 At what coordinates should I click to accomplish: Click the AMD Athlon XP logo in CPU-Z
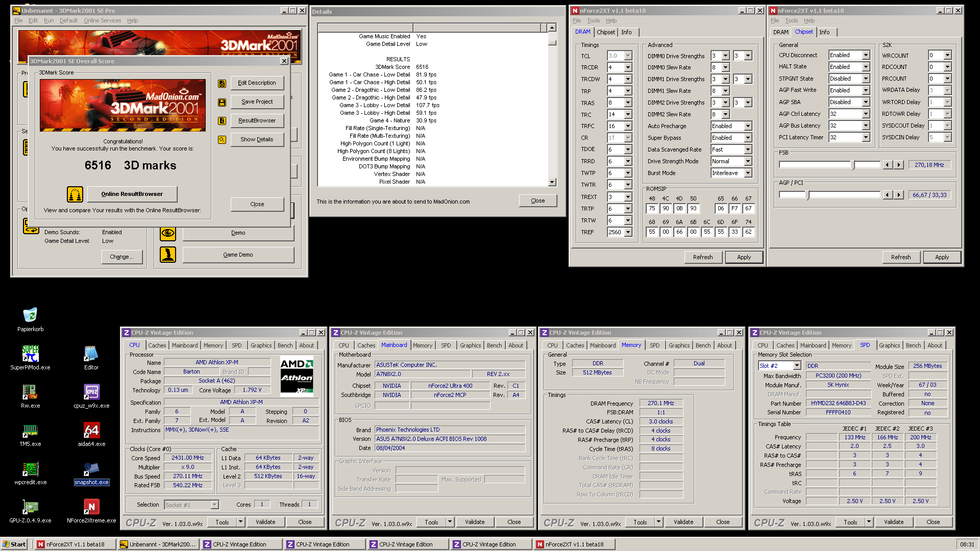point(297,377)
